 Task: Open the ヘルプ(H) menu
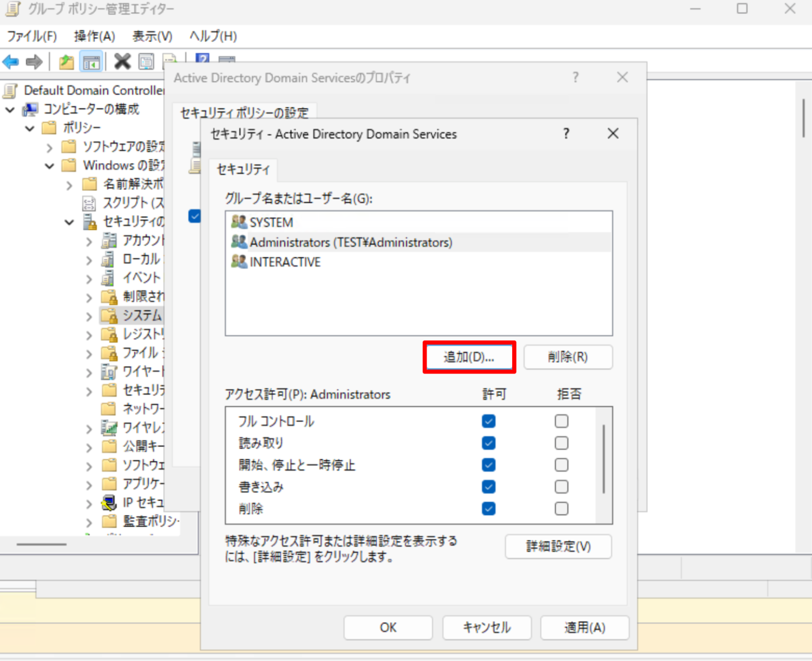(213, 36)
